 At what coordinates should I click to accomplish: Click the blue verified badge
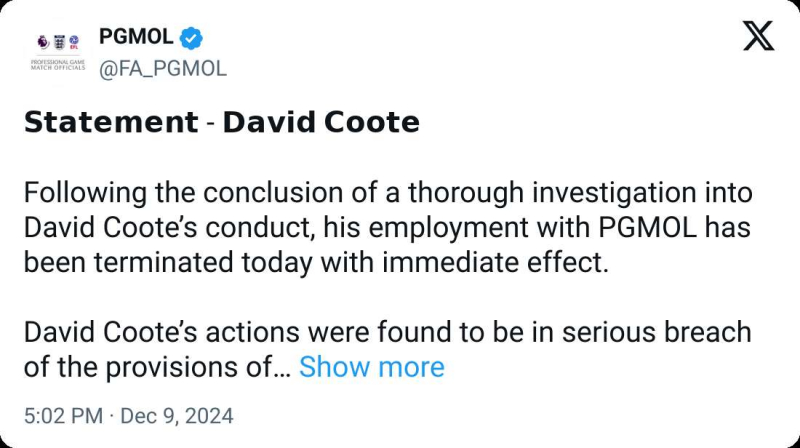tap(191, 38)
